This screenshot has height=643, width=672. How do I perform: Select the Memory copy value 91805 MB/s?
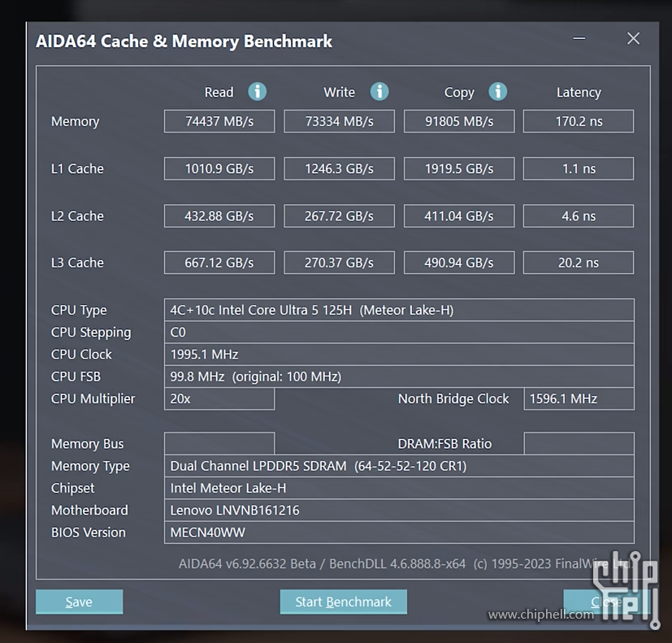pyautogui.click(x=459, y=121)
